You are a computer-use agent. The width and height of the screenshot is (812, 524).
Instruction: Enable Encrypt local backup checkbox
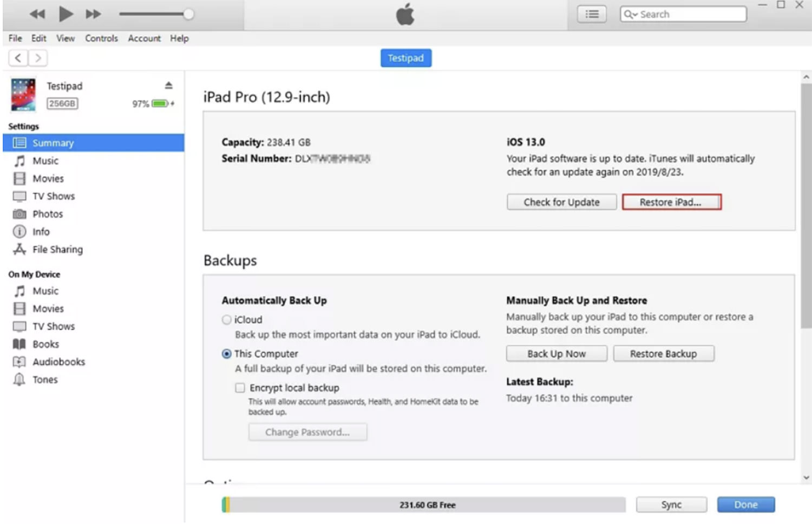(x=240, y=388)
